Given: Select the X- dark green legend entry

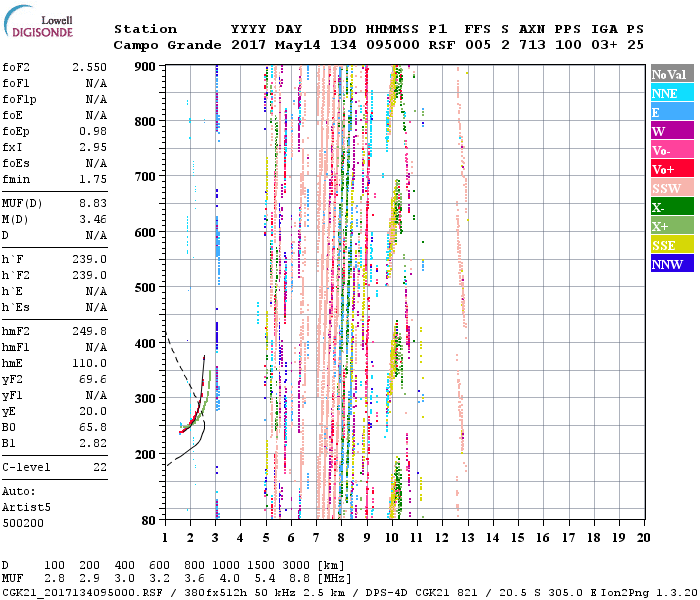Looking at the screenshot, I should coord(670,207).
